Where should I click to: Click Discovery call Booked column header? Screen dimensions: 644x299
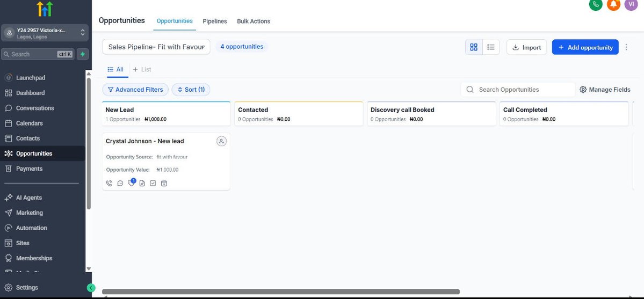tap(431, 114)
